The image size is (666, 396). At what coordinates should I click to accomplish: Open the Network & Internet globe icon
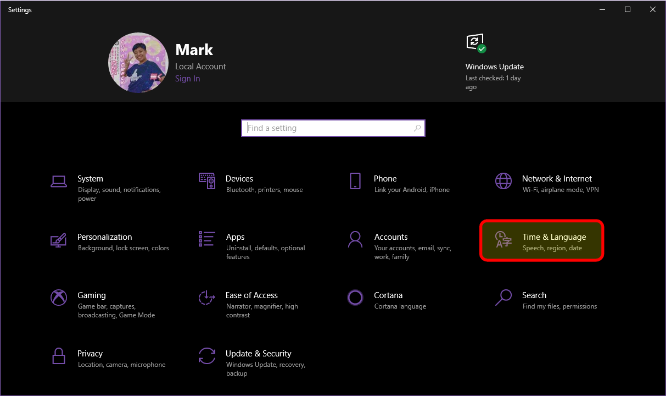tap(503, 181)
